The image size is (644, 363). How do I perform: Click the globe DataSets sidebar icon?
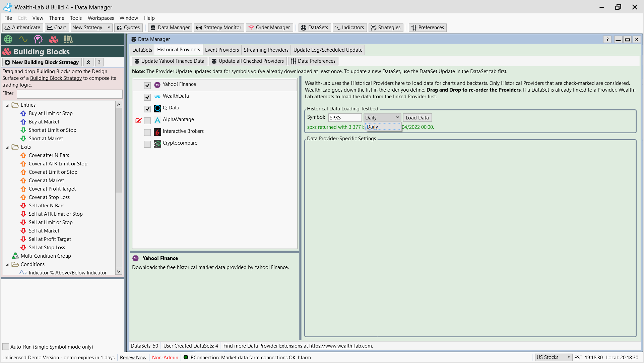[x=8, y=39]
